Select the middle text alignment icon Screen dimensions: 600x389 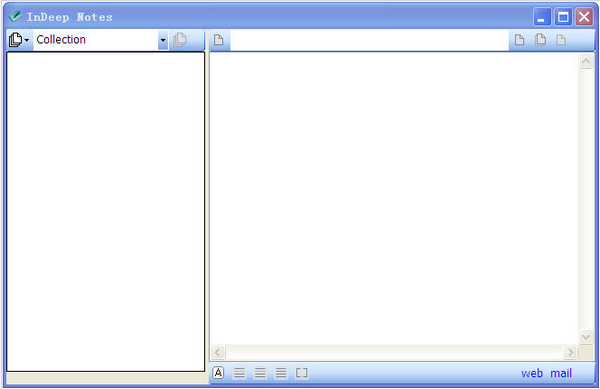260,373
